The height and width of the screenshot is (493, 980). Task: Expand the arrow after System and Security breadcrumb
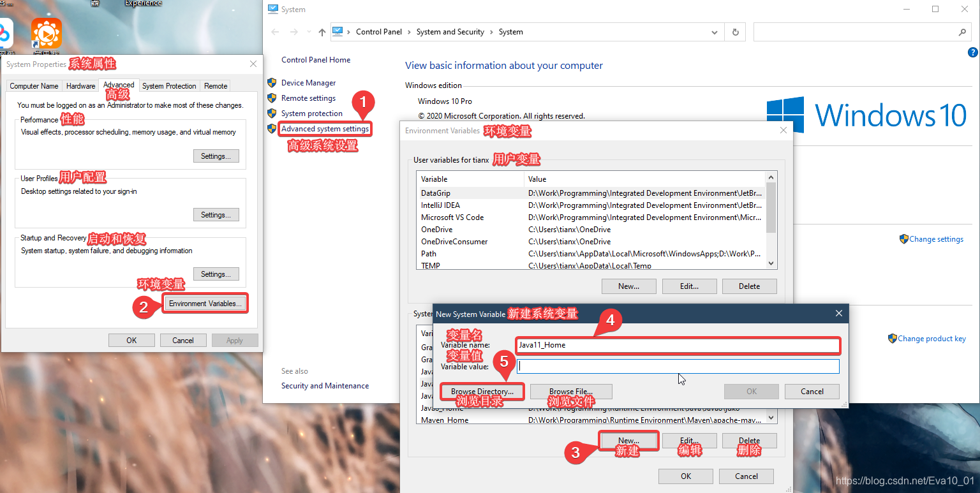492,32
